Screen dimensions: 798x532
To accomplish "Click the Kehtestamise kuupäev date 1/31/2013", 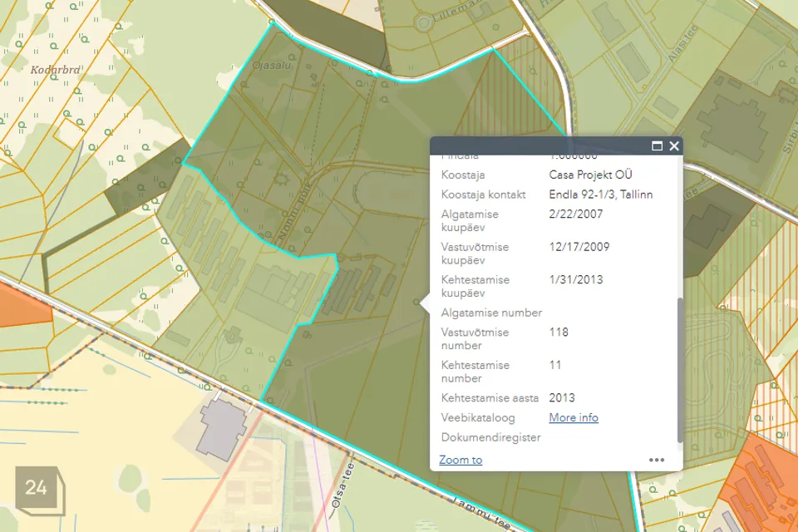I will [x=576, y=279].
